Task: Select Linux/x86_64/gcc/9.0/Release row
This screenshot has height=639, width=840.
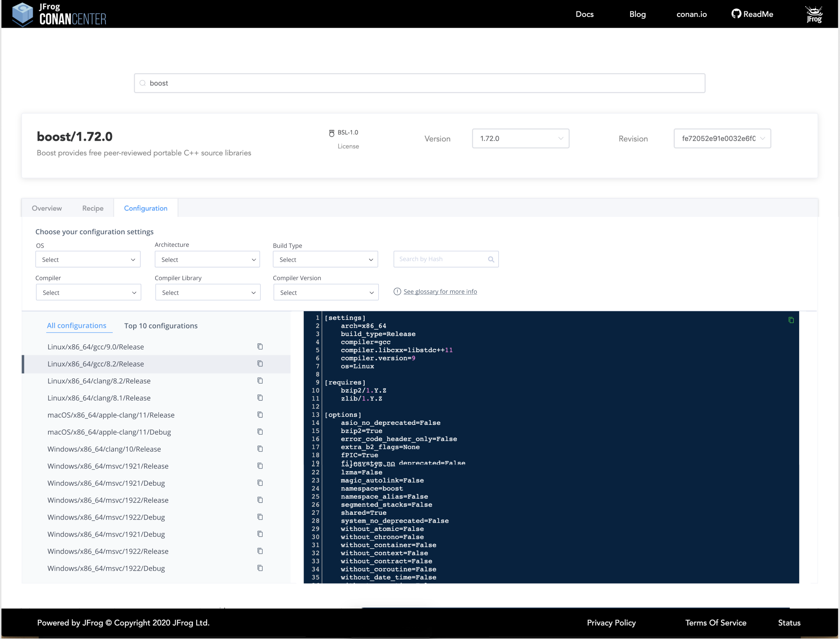Action: [x=156, y=347]
